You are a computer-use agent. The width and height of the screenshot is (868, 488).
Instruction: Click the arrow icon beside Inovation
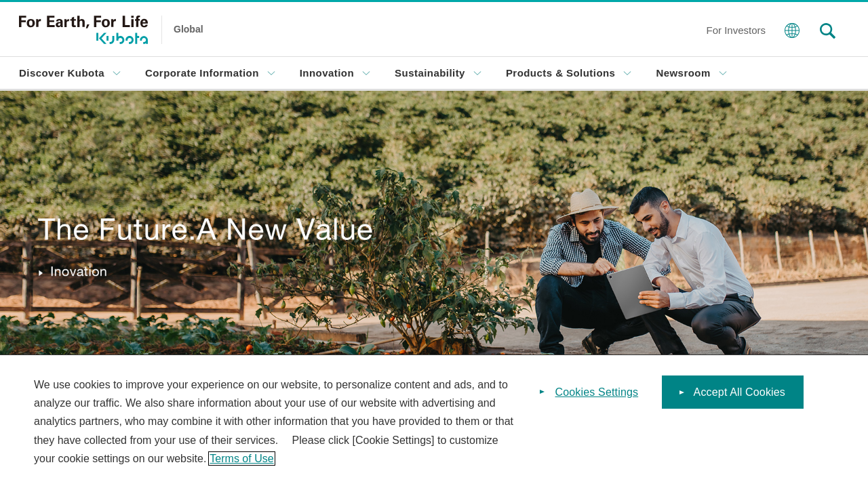tap(41, 272)
